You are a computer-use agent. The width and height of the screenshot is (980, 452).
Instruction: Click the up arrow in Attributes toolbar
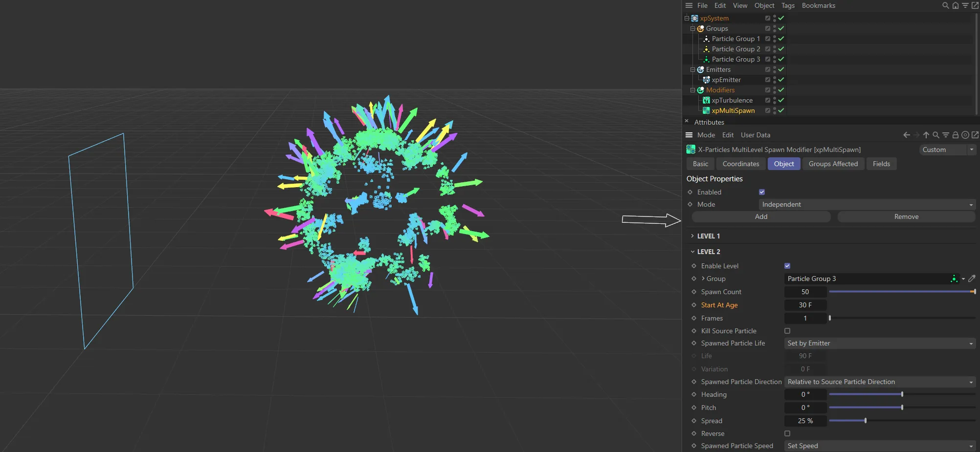coord(926,135)
